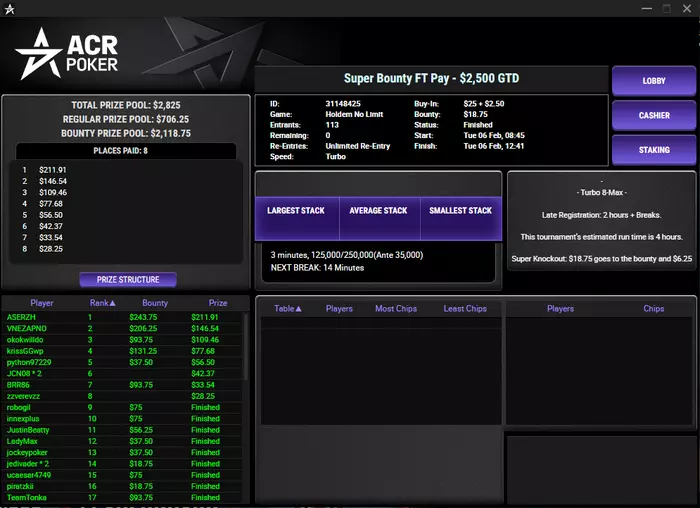Sort tables by Least Chips
700x508 pixels.
(465, 308)
